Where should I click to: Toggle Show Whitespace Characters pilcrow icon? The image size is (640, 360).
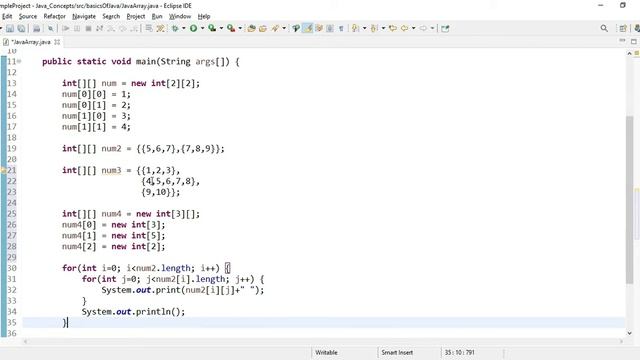(x=341, y=29)
